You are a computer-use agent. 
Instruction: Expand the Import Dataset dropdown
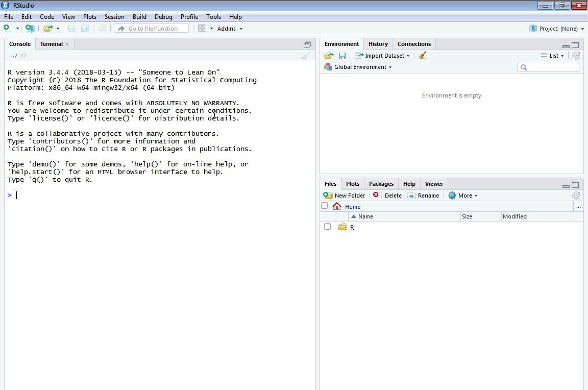(x=382, y=55)
